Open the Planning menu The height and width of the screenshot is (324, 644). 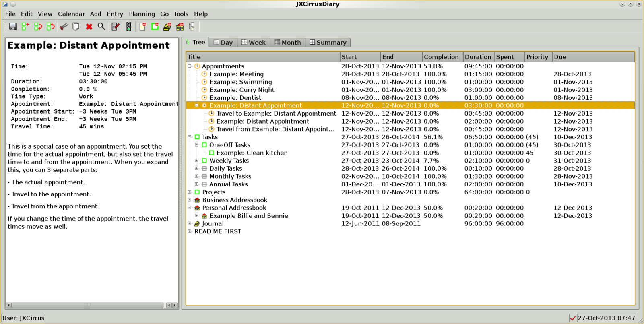(142, 14)
